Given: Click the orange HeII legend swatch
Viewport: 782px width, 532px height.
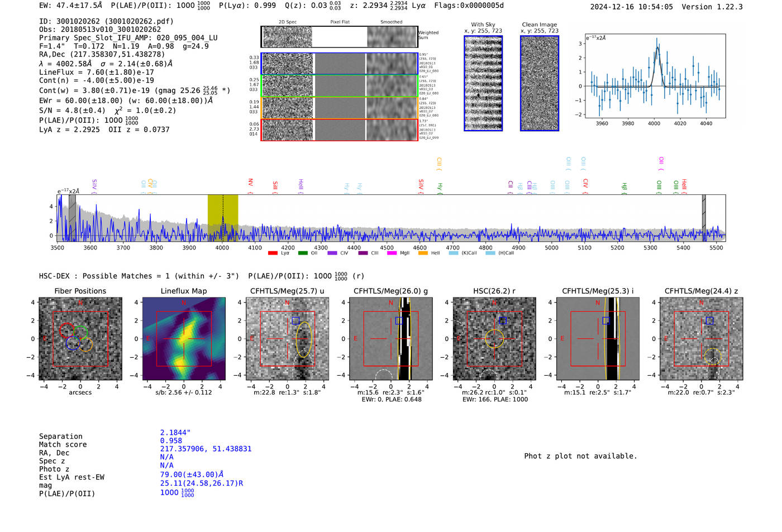Looking at the screenshot, I should (x=423, y=253).
